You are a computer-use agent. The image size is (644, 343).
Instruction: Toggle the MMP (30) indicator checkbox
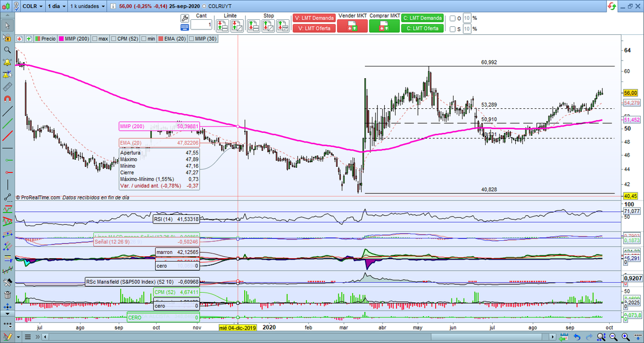click(x=192, y=39)
